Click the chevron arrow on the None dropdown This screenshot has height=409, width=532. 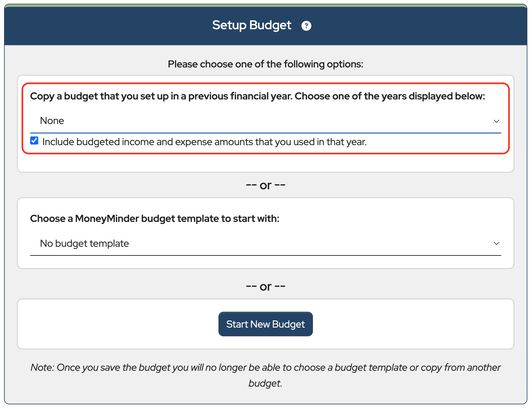pos(496,121)
